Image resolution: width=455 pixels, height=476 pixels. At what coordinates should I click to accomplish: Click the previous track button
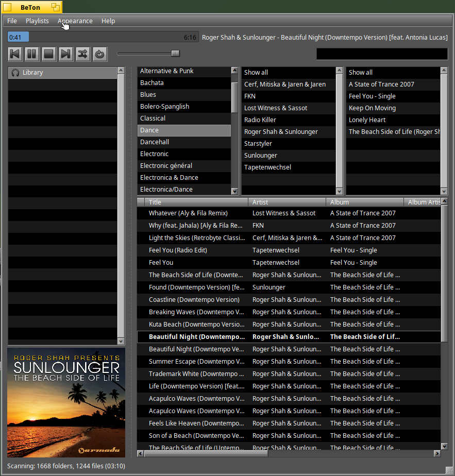(15, 54)
